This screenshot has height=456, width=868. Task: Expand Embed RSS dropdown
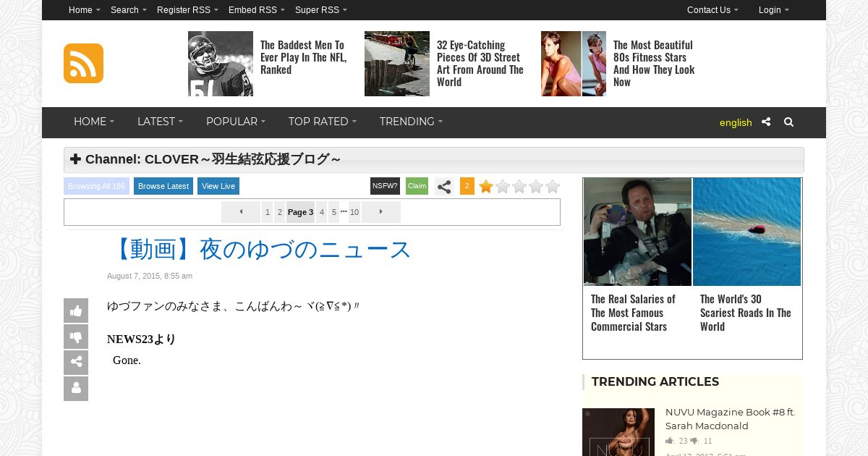coord(257,10)
